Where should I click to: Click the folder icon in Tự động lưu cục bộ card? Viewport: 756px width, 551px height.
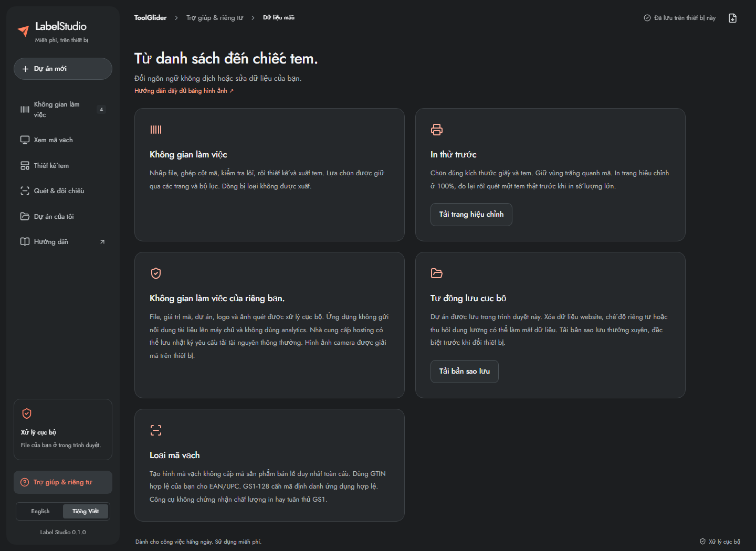coord(437,273)
